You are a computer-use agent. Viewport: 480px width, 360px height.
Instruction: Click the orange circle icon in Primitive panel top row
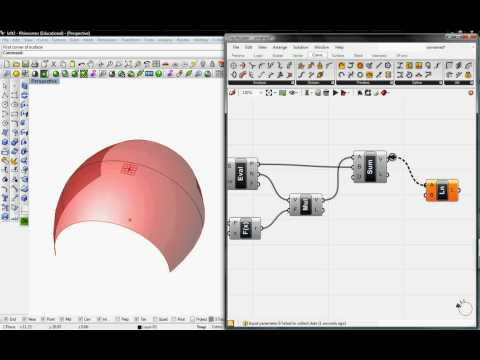click(360, 66)
